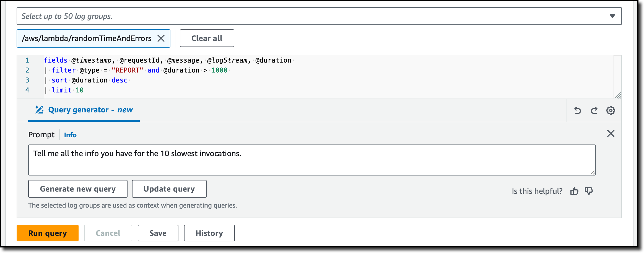644x253 pixels.
Task: Click Update query button
Action: [x=169, y=189]
